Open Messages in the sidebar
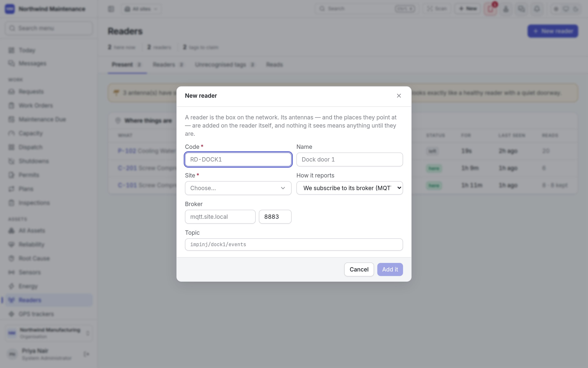 coord(49,64)
